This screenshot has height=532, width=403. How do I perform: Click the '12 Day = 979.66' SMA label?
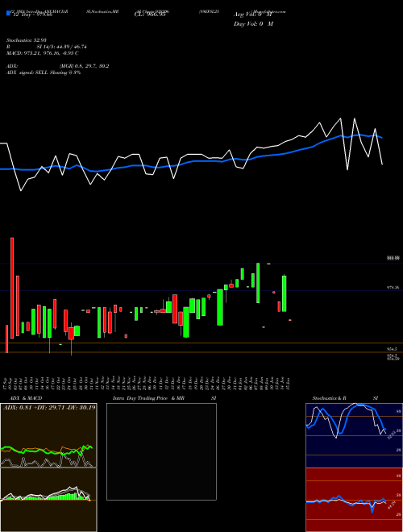(32, 15)
